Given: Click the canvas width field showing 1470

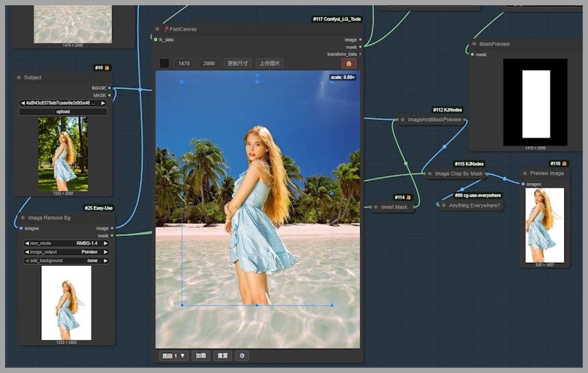Looking at the screenshot, I should point(184,64).
